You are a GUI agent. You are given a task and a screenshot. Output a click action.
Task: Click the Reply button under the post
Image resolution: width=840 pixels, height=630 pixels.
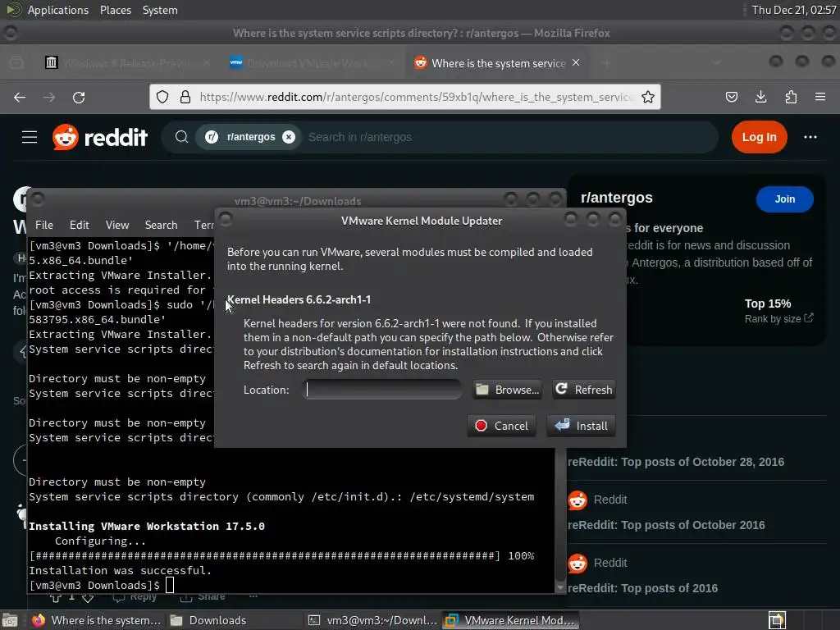click(x=135, y=596)
